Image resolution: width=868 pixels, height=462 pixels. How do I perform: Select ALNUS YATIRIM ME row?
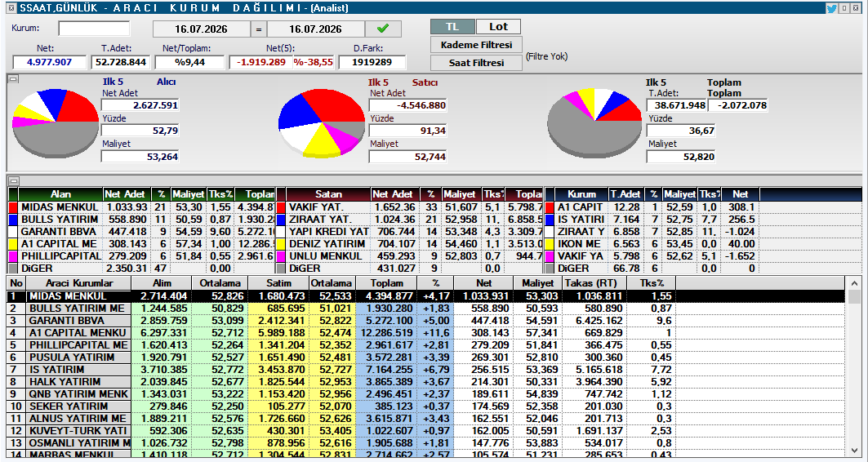tap(427, 418)
